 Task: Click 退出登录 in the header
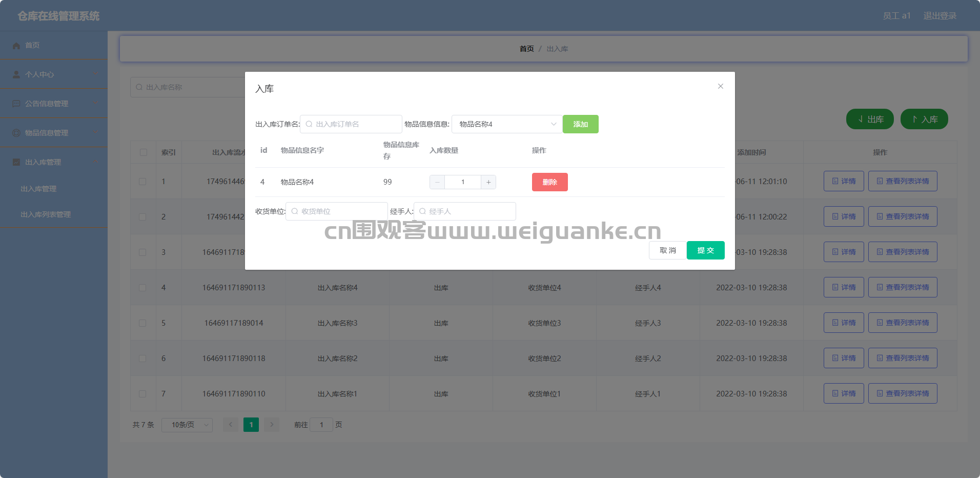pyautogui.click(x=940, y=16)
